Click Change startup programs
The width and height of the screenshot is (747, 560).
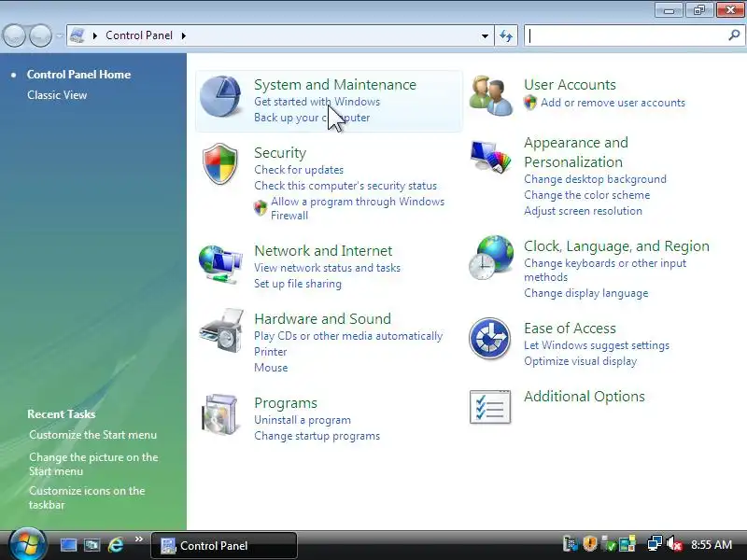point(317,436)
